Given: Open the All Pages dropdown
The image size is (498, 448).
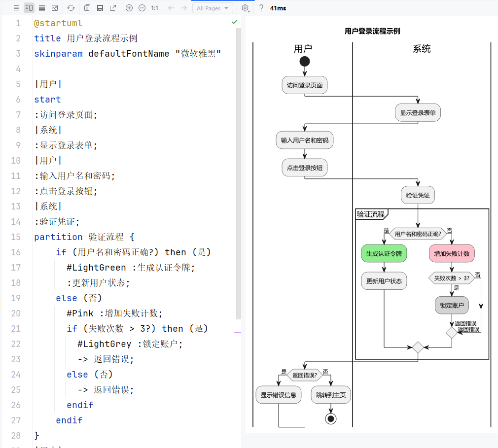Looking at the screenshot, I should (213, 8).
